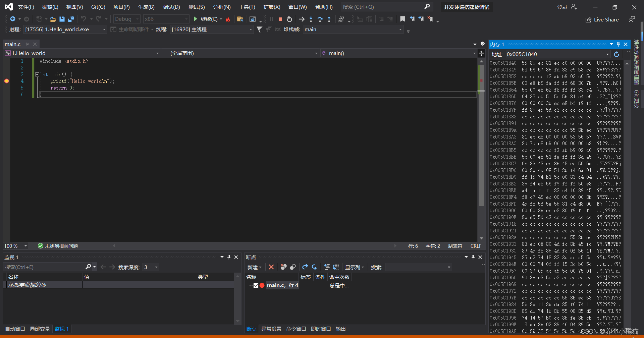Click the Live Share button
Image resolution: width=644 pixels, height=338 pixels.
pos(602,19)
